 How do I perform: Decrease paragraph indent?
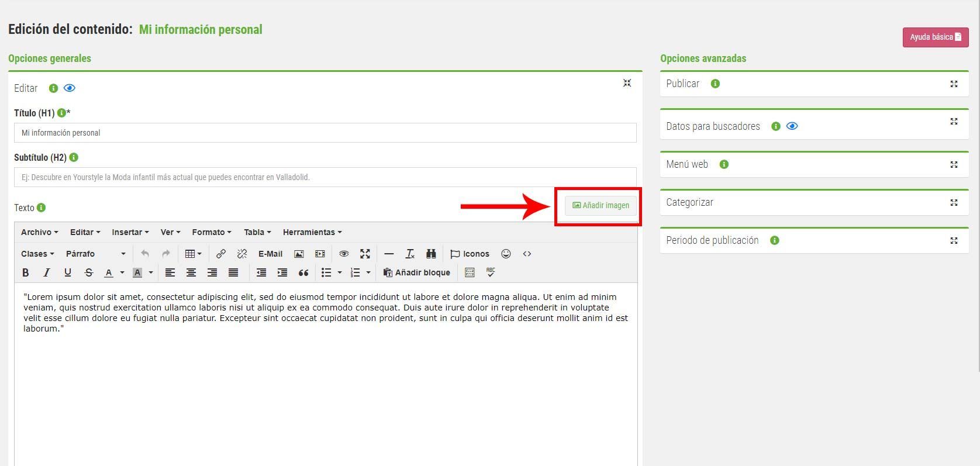[261, 272]
